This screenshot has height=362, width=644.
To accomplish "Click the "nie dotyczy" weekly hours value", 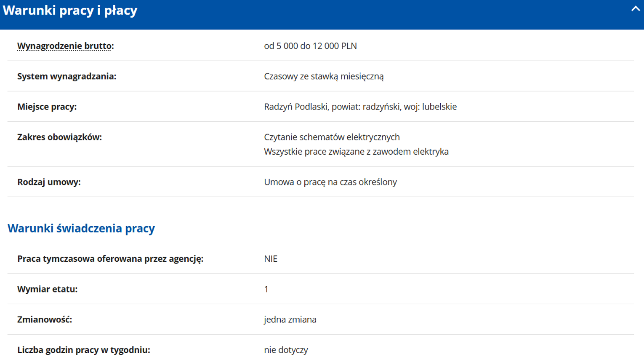I will pyautogui.click(x=286, y=350).
